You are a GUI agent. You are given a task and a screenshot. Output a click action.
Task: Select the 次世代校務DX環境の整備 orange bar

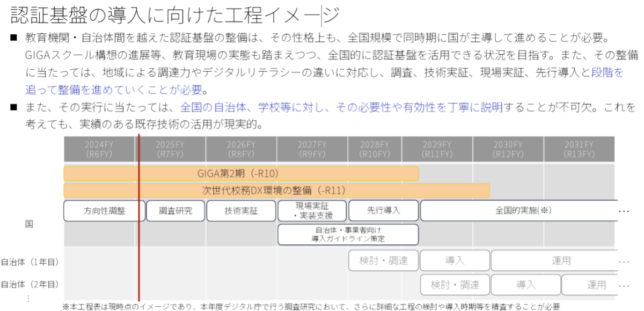(x=276, y=190)
